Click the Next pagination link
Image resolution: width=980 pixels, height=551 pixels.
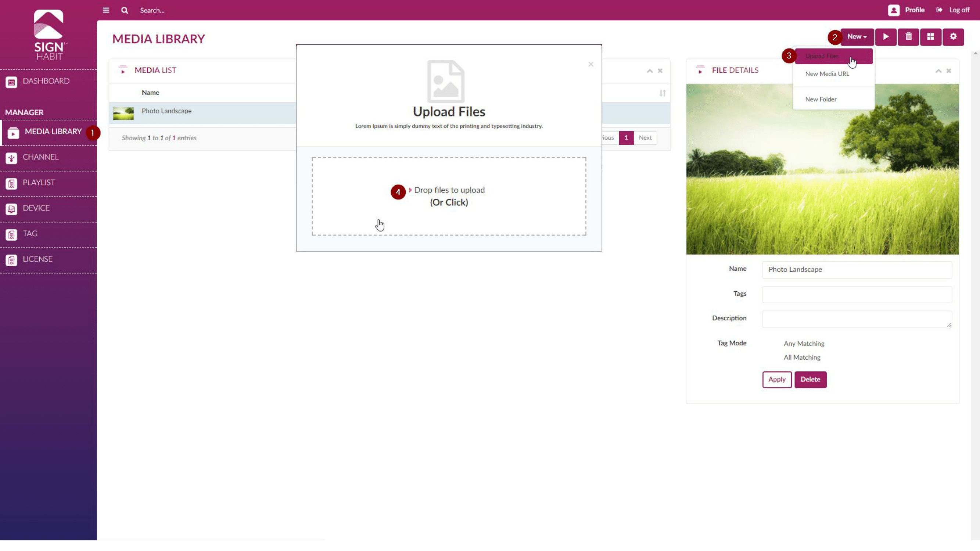(645, 138)
